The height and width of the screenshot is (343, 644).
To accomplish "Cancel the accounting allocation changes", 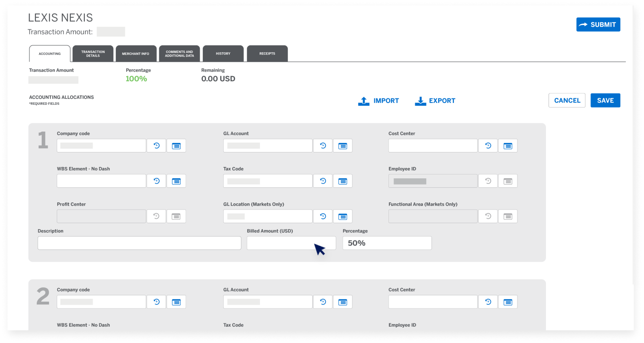I will pos(567,100).
